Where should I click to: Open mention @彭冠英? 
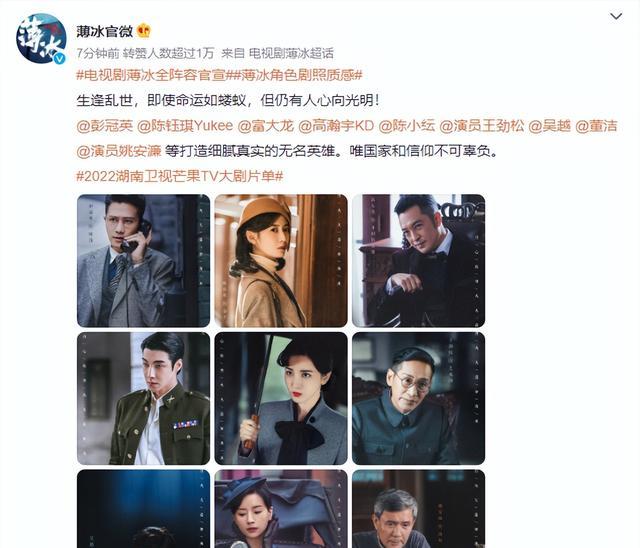point(104,126)
